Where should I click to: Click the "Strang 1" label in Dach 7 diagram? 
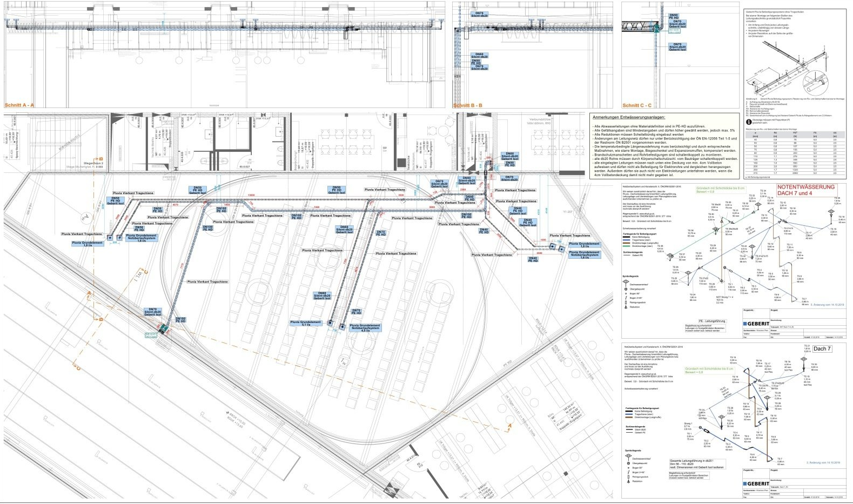pos(688,423)
